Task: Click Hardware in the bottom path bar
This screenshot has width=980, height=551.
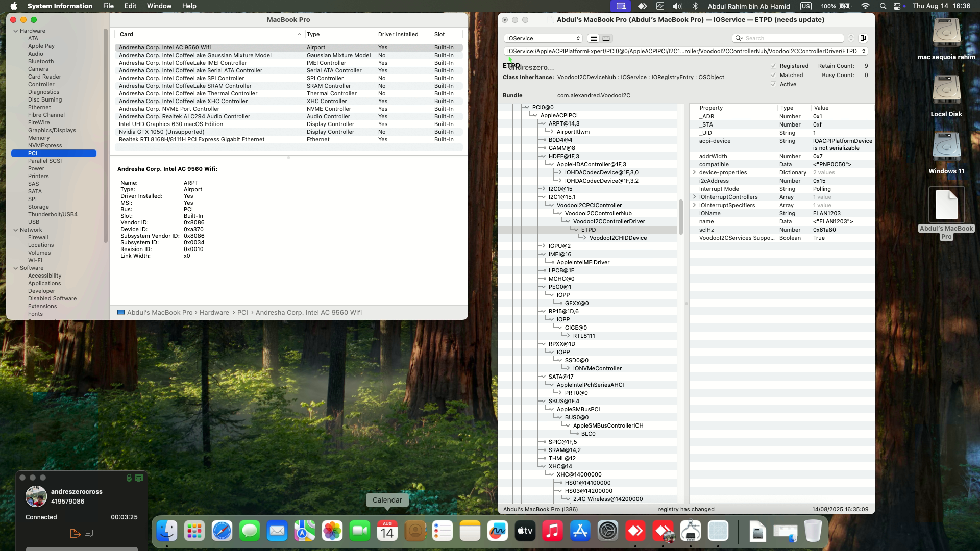Action: [x=214, y=313]
